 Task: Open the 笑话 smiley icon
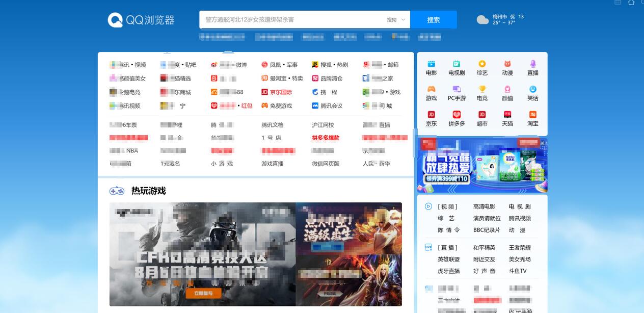click(533, 89)
